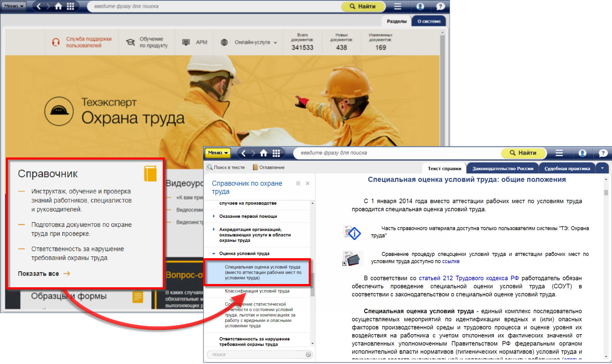Click the home icon in the front window toolbar
612x364 pixels.
[x=264, y=153]
